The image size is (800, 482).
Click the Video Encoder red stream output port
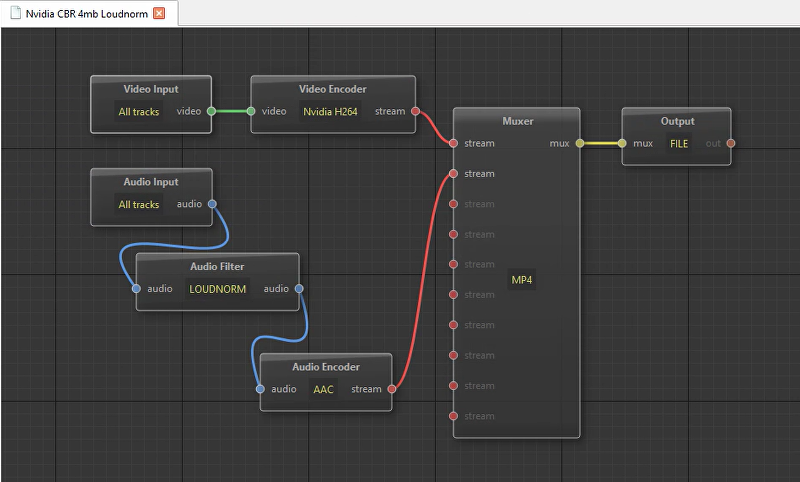[415, 111]
